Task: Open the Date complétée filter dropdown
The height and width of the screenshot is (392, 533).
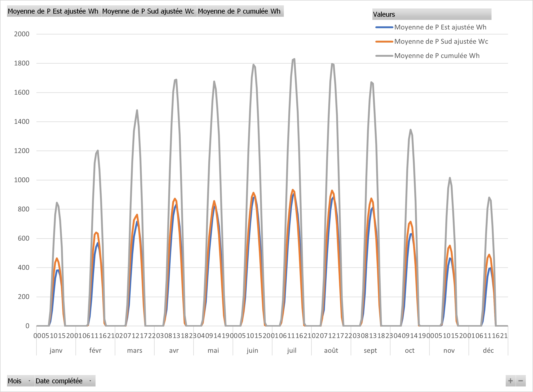Action: (90, 381)
